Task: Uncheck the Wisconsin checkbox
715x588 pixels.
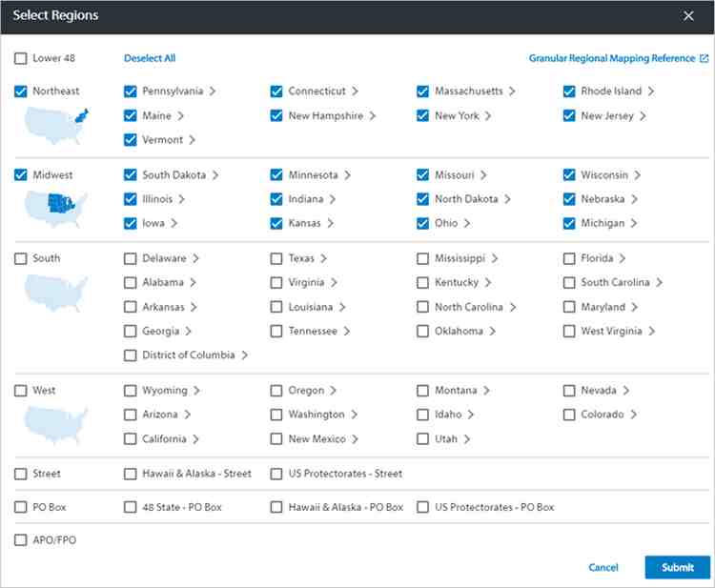Action: (569, 175)
